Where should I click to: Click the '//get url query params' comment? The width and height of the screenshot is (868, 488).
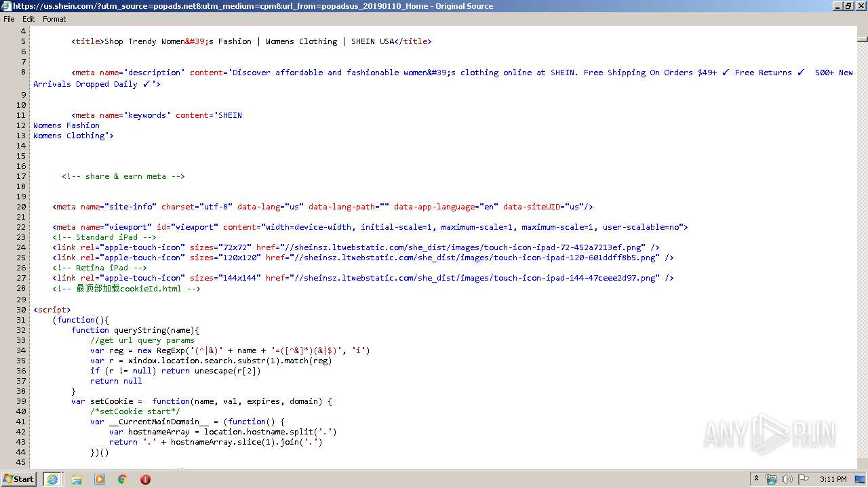pyautogui.click(x=142, y=340)
